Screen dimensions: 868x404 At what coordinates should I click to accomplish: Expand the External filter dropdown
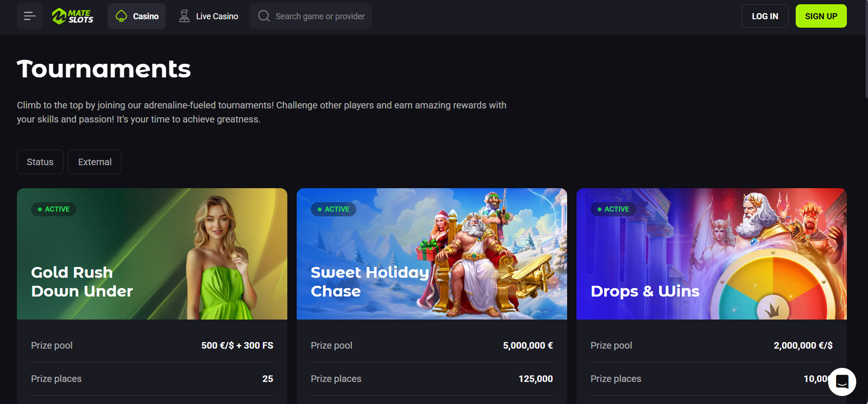pyautogui.click(x=95, y=162)
